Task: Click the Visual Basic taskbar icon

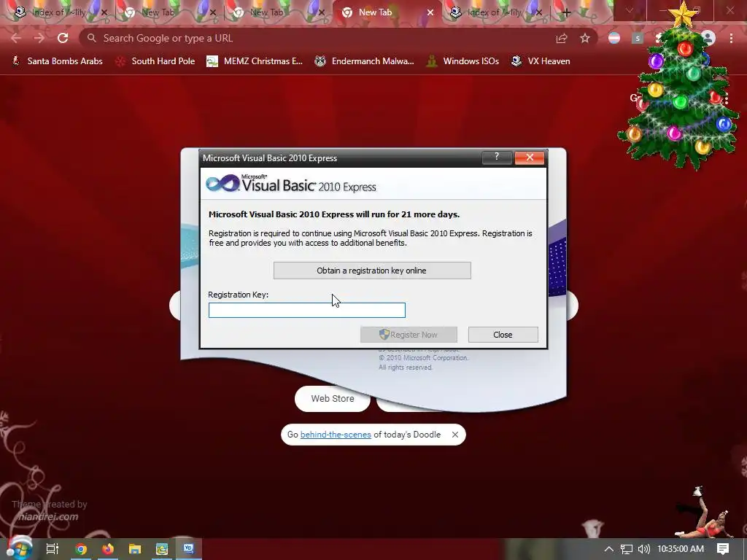Action: (189, 549)
